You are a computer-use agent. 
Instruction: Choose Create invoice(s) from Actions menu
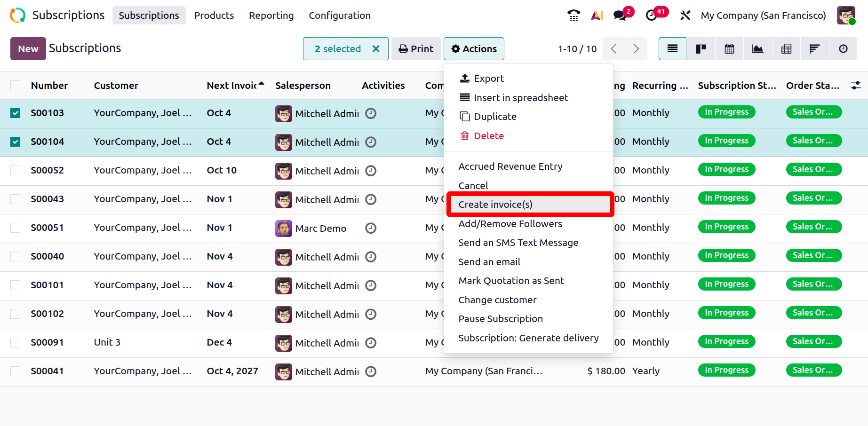495,205
